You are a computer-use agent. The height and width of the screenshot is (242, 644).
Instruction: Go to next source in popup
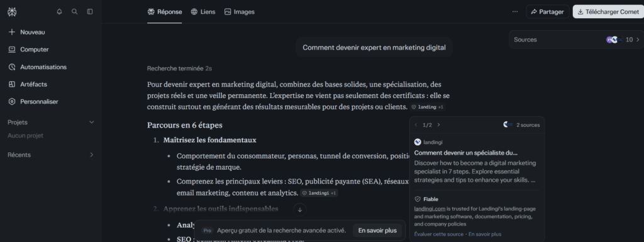point(438,125)
